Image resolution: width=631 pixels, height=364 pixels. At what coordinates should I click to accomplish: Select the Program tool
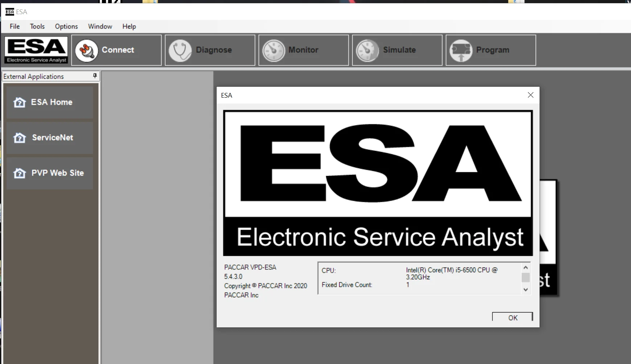point(491,50)
